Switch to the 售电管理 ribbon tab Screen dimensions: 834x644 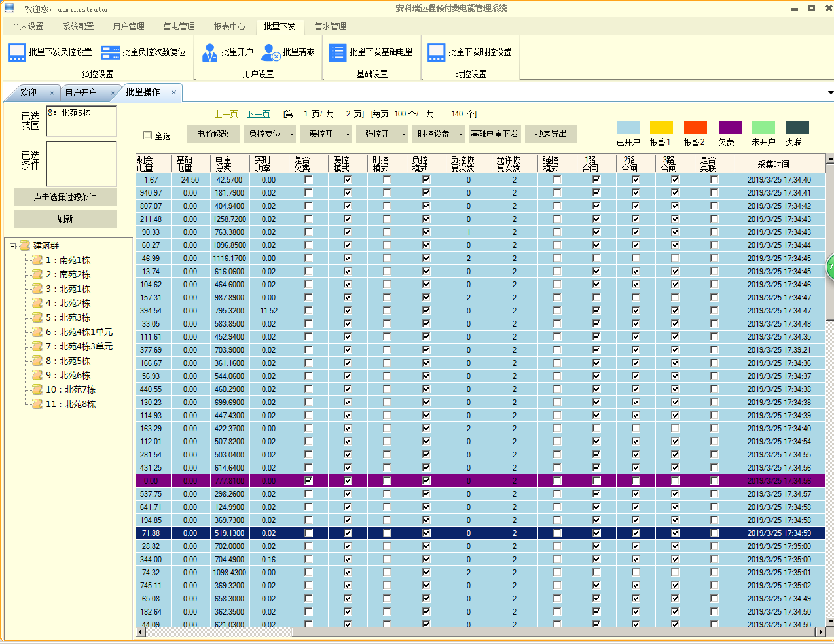[x=179, y=26]
